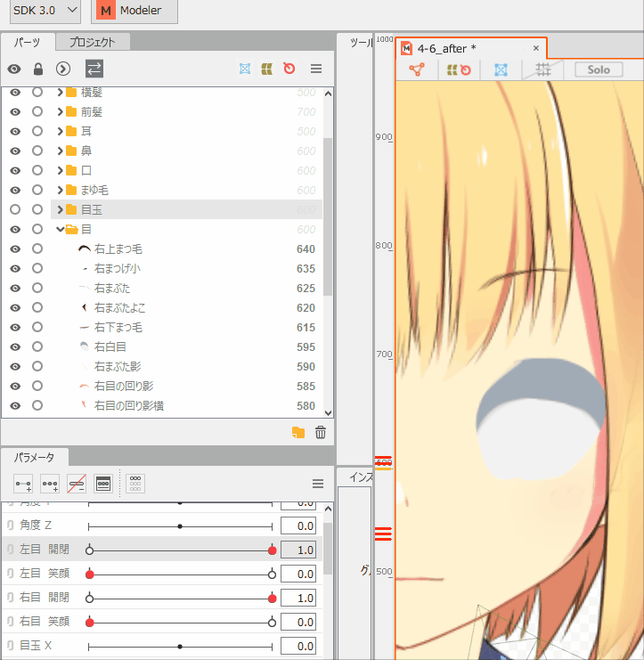The width and height of the screenshot is (644, 660).
Task: Click the manual key edit icon
Action: 103,484
